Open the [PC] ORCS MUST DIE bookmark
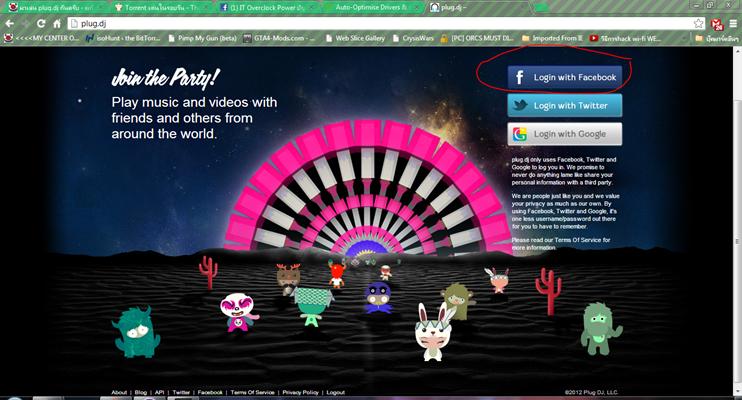The height and width of the screenshot is (400, 742). [477, 38]
